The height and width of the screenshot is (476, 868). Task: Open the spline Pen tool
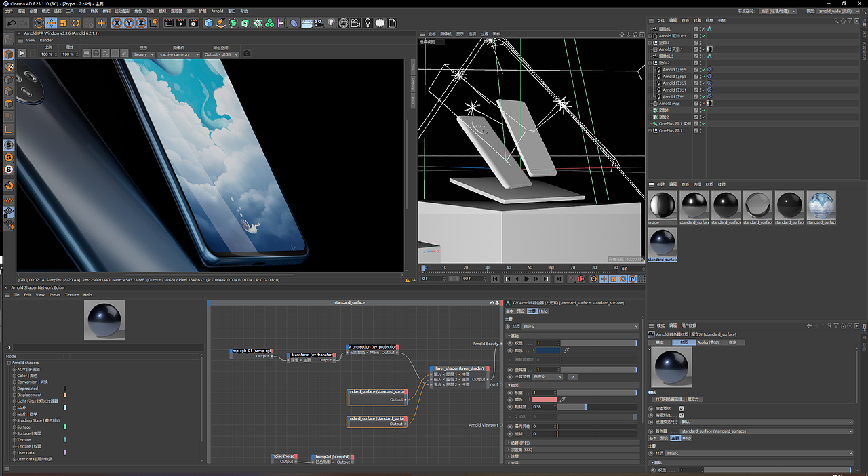(222, 23)
